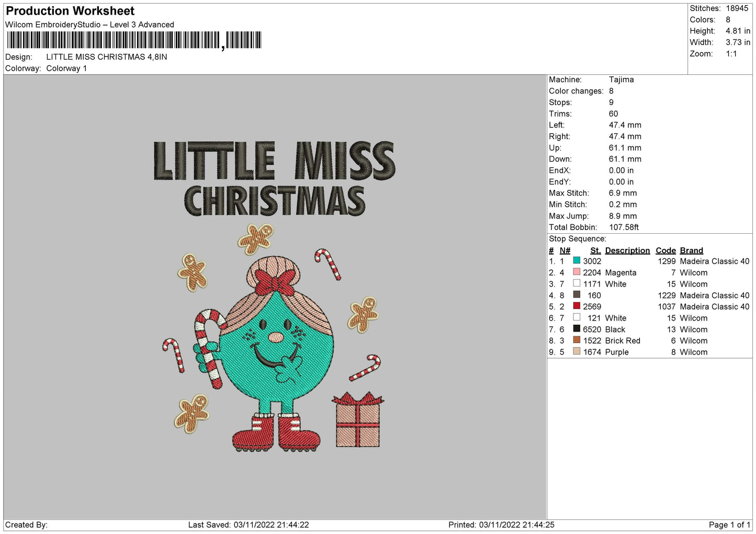756x534 pixels.
Task: Click code 1037 in stop 5 row
Action: coord(667,306)
